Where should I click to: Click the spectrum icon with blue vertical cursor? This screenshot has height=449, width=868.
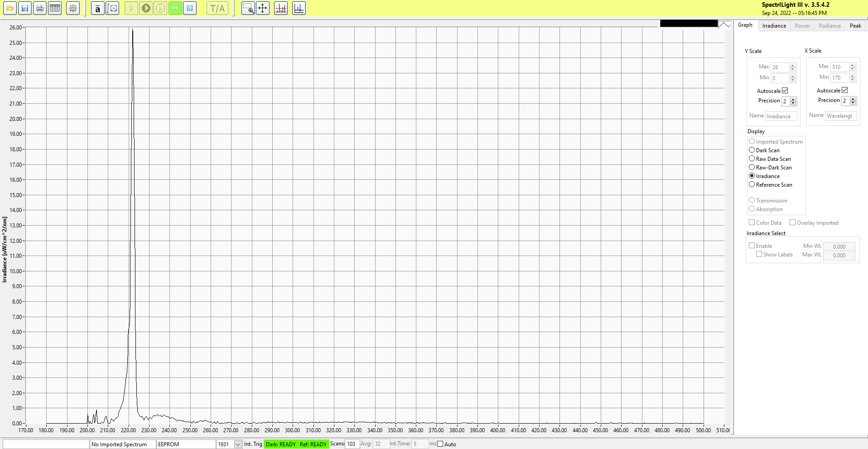pos(299,8)
